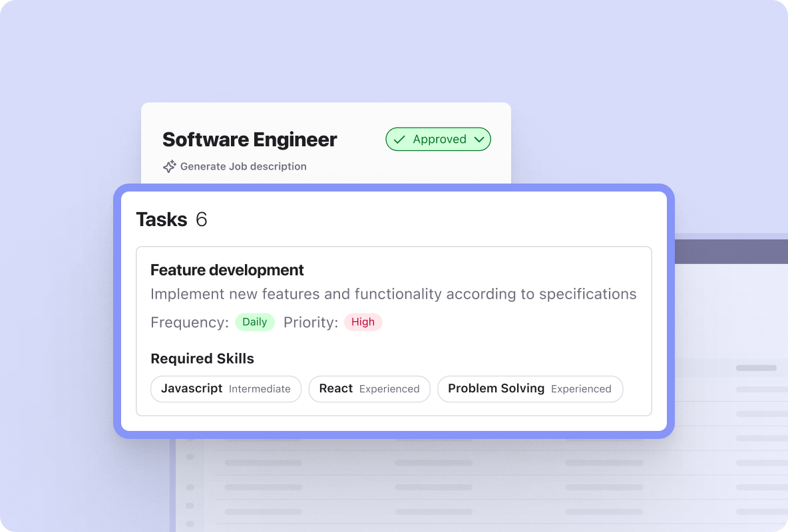Select the Problem Solving Experienced skill chip
The width and height of the screenshot is (788, 532).
pyautogui.click(x=530, y=389)
